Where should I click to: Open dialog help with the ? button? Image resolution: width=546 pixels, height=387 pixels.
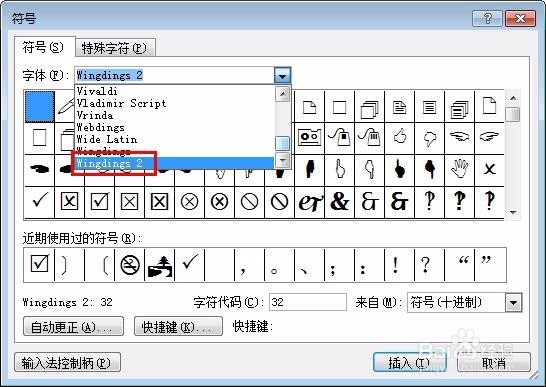[x=487, y=18]
